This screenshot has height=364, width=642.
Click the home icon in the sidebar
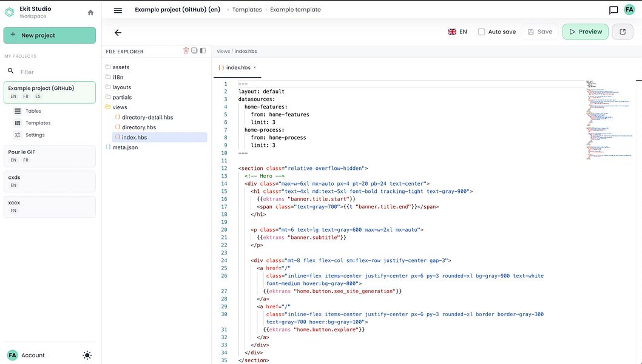click(x=90, y=12)
